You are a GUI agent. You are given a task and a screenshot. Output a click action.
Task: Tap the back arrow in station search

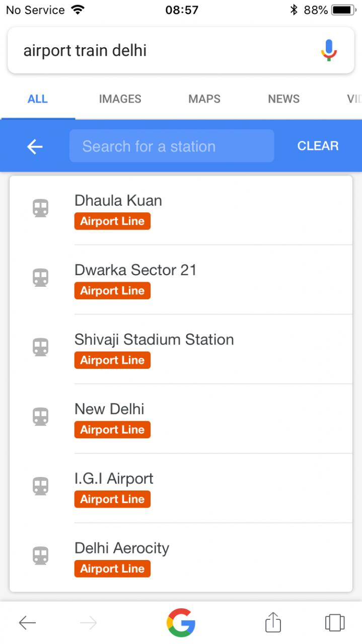point(35,146)
